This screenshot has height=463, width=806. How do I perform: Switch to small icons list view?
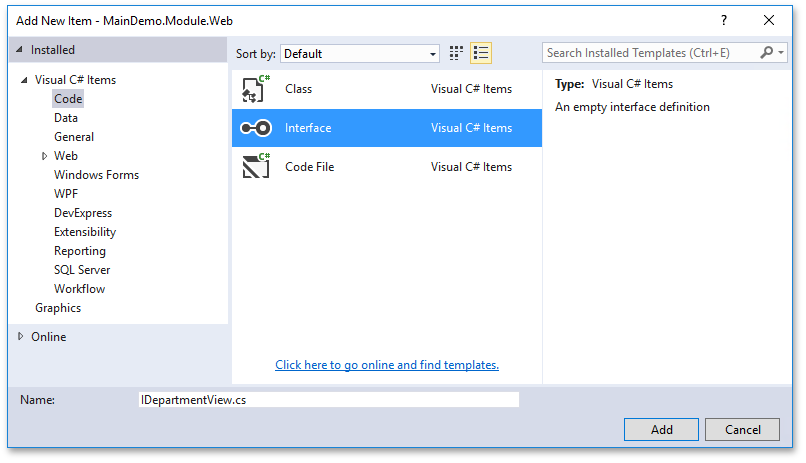coord(481,53)
